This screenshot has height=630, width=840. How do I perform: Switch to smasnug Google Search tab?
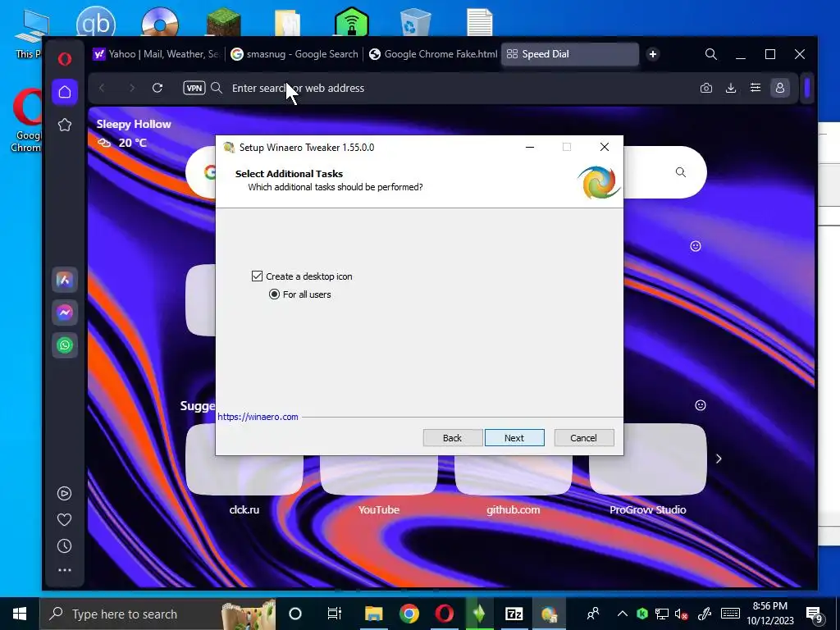(294, 54)
